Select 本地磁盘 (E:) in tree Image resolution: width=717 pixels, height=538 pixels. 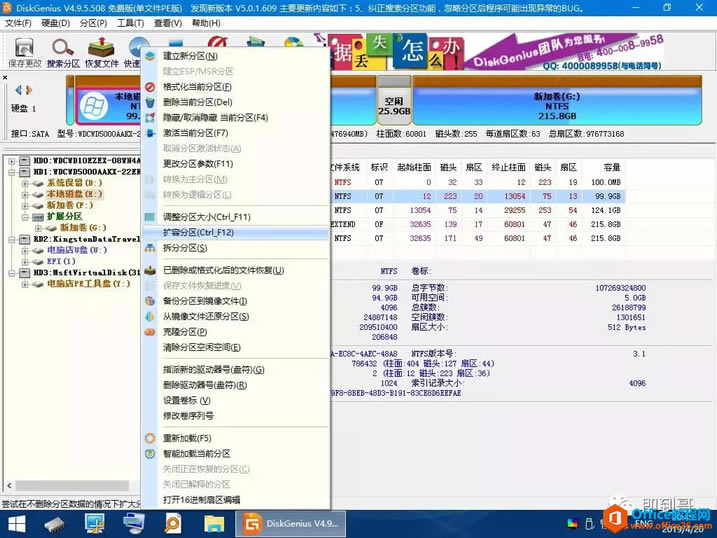coord(75,194)
